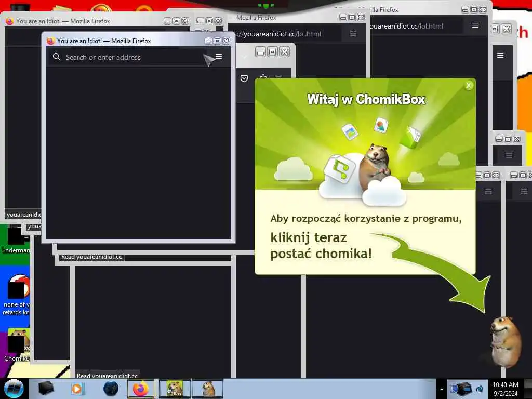The height and width of the screenshot is (399, 532).
Task: Select the Firefox taskbar button
Action: (x=141, y=389)
